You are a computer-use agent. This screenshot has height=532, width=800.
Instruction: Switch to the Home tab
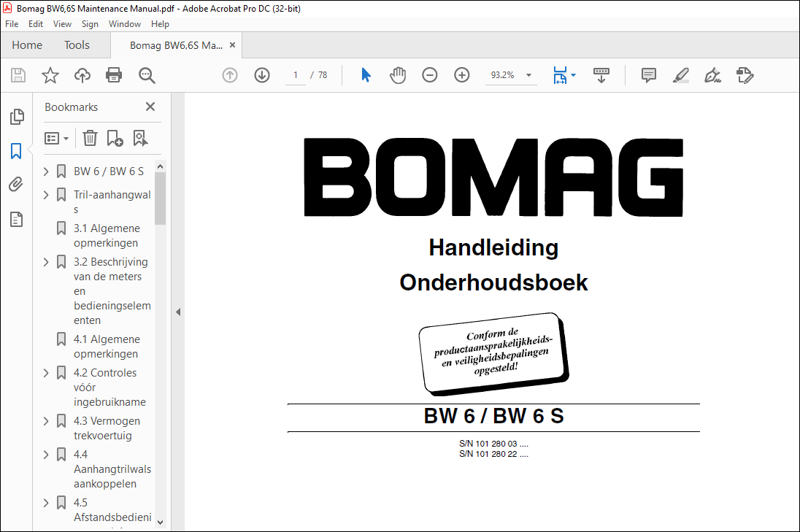pos(27,45)
